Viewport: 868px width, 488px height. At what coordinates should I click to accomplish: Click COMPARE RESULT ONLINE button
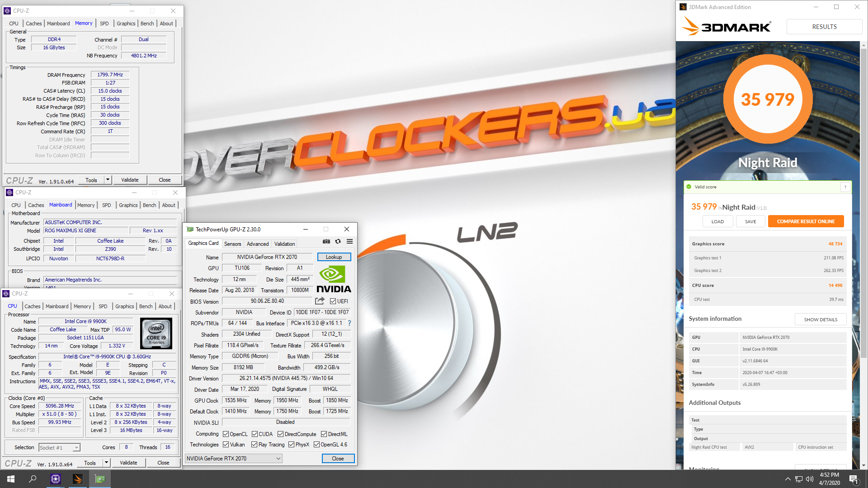point(806,221)
